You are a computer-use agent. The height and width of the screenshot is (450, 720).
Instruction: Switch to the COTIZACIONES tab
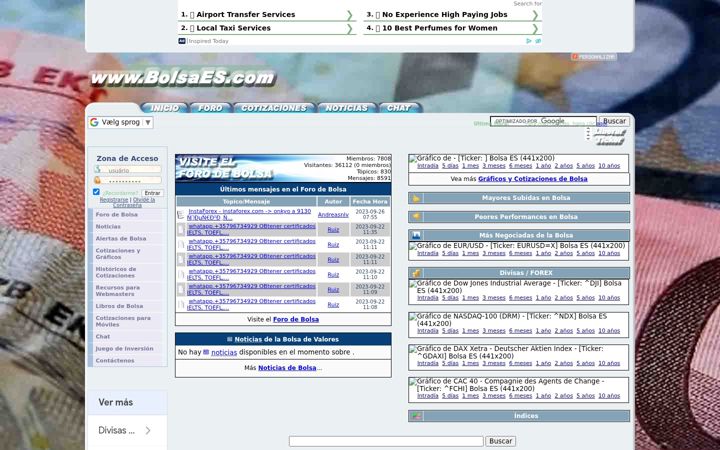274,108
